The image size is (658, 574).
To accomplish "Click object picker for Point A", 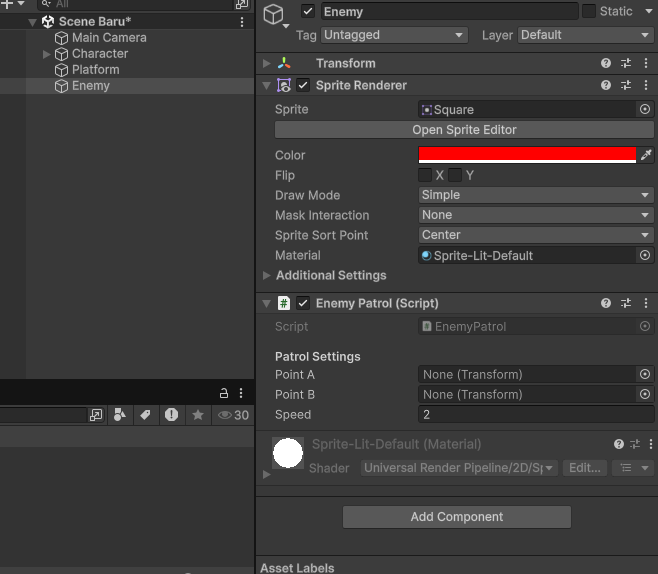I will tap(645, 374).
